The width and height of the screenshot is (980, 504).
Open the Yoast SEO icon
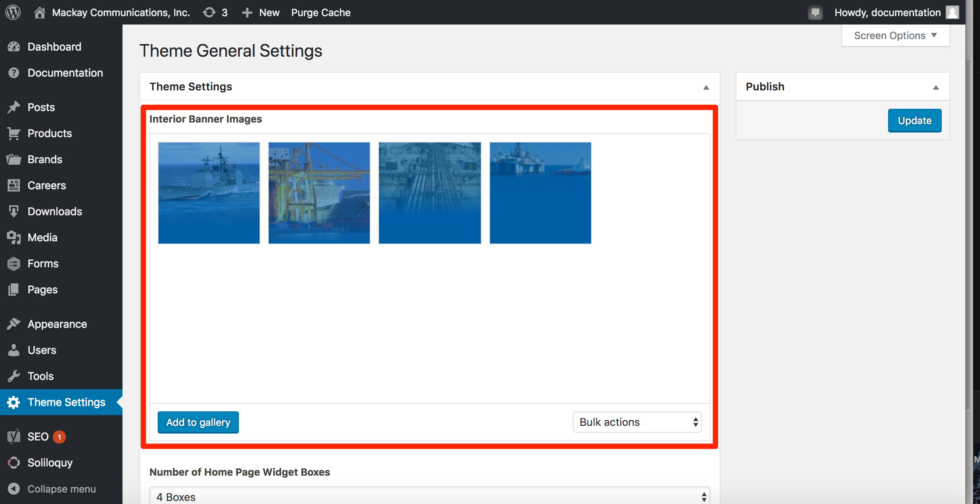(x=14, y=437)
